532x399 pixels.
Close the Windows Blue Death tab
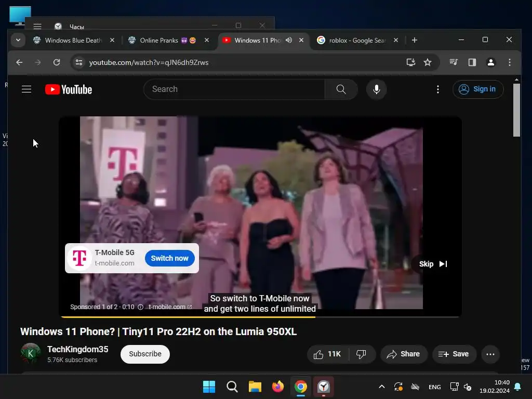(112, 40)
